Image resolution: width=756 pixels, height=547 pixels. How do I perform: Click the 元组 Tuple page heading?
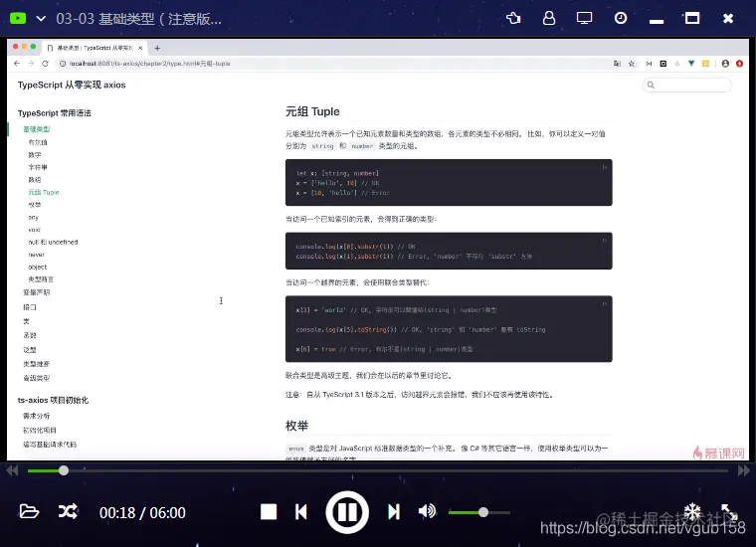[x=312, y=111]
